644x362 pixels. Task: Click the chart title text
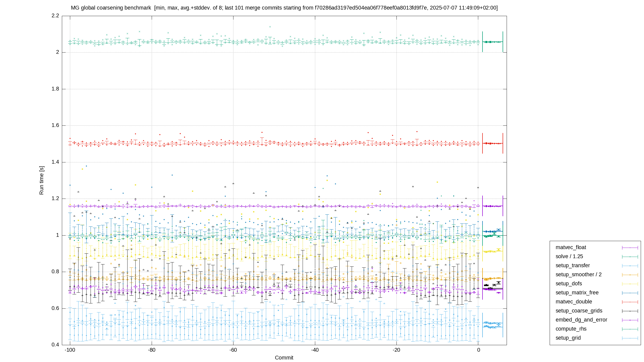(284, 8)
